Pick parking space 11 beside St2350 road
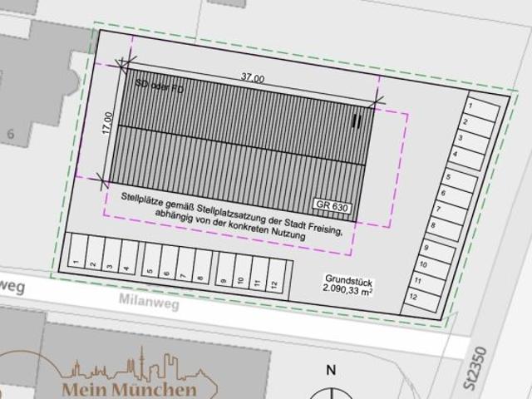The height and width of the screenshot is (399, 532). pyautogui.click(x=428, y=284)
